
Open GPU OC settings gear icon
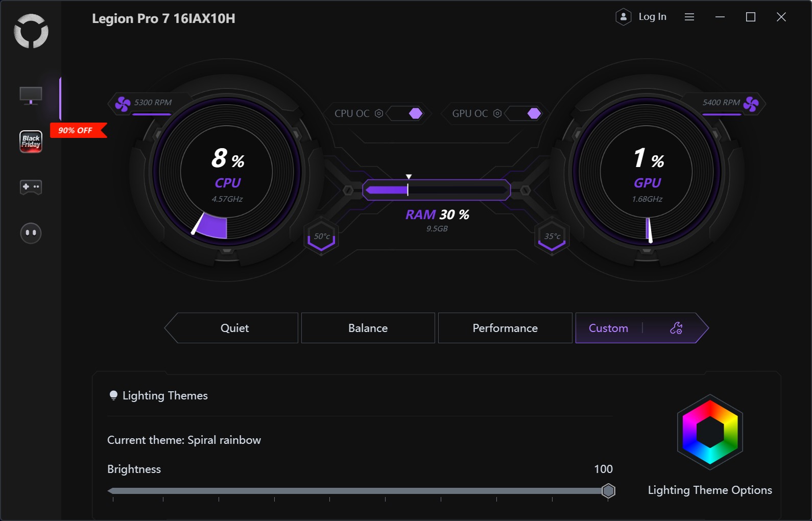[x=497, y=113]
